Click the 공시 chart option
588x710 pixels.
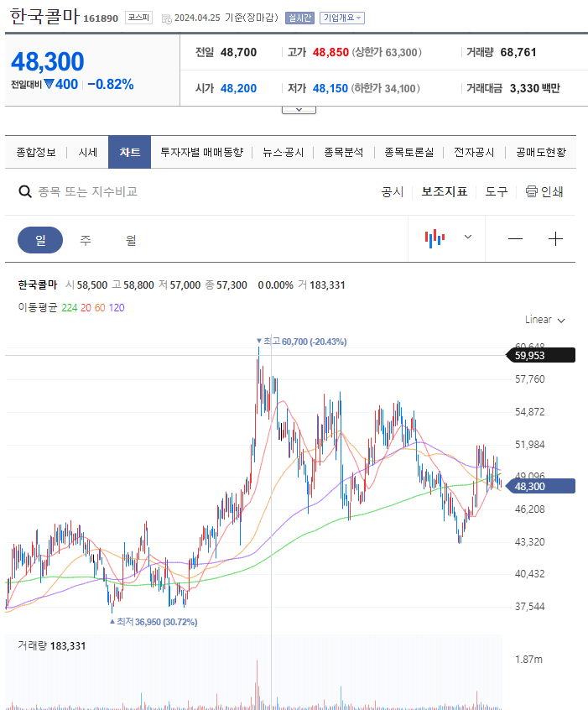(393, 191)
